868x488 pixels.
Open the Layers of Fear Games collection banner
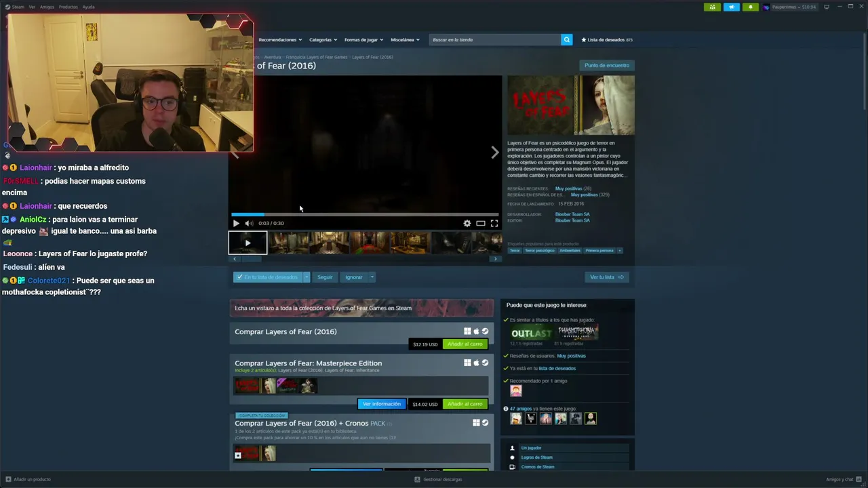[x=361, y=308]
